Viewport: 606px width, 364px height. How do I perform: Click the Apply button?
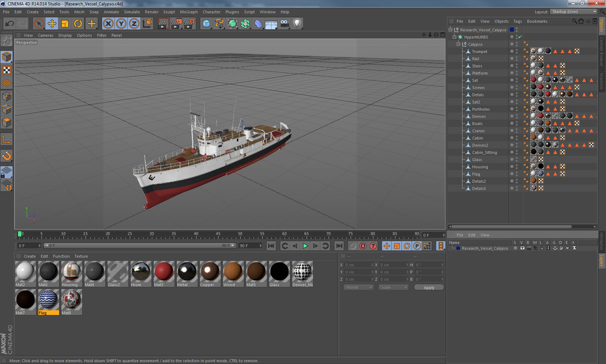point(429,288)
